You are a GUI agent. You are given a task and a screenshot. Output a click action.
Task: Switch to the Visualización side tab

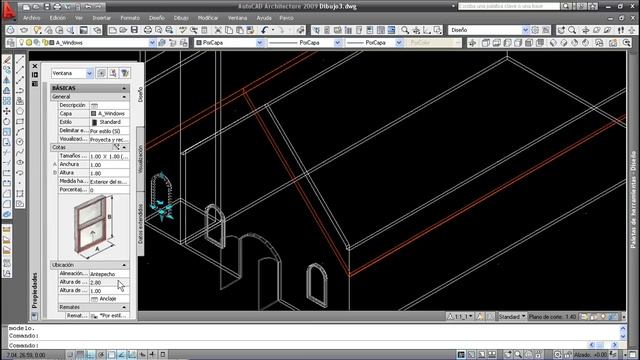140,159
